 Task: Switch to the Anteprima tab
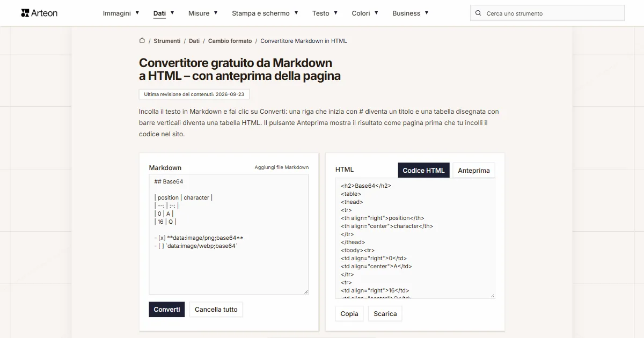coord(474,170)
